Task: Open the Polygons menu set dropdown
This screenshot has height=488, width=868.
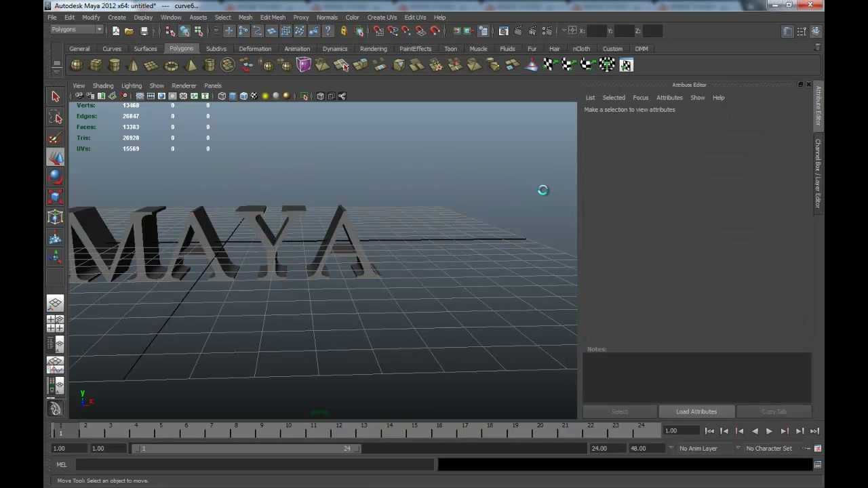Action: (x=77, y=30)
